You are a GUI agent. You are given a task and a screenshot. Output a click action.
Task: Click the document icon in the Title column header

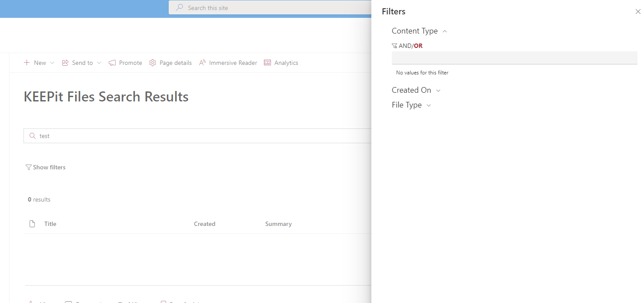[32, 223]
